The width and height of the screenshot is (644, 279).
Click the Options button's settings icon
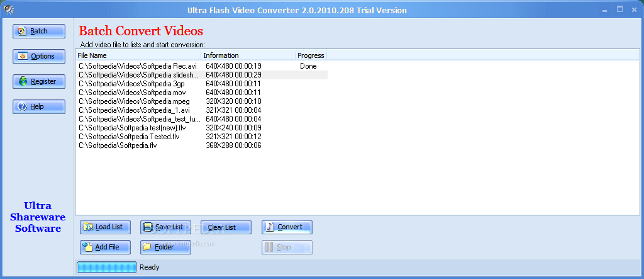[23, 57]
